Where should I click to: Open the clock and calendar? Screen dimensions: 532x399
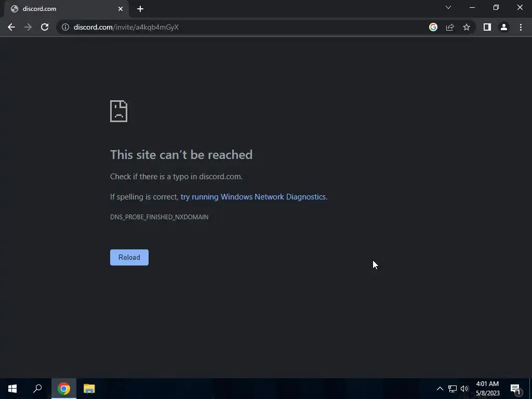[x=487, y=389]
